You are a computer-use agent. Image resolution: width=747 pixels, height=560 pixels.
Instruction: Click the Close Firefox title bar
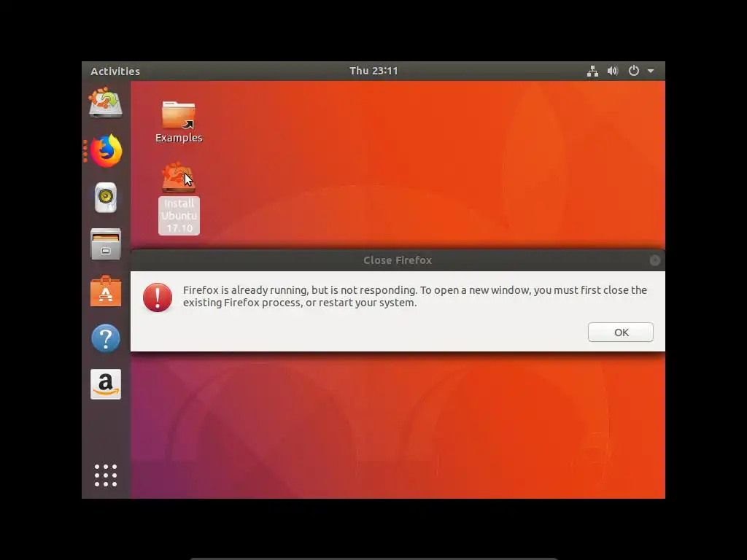(398, 260)
